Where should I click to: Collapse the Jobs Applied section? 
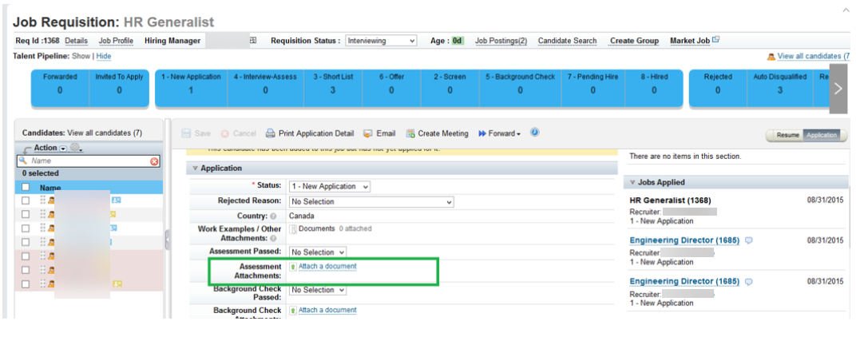[x=632, y=182]
